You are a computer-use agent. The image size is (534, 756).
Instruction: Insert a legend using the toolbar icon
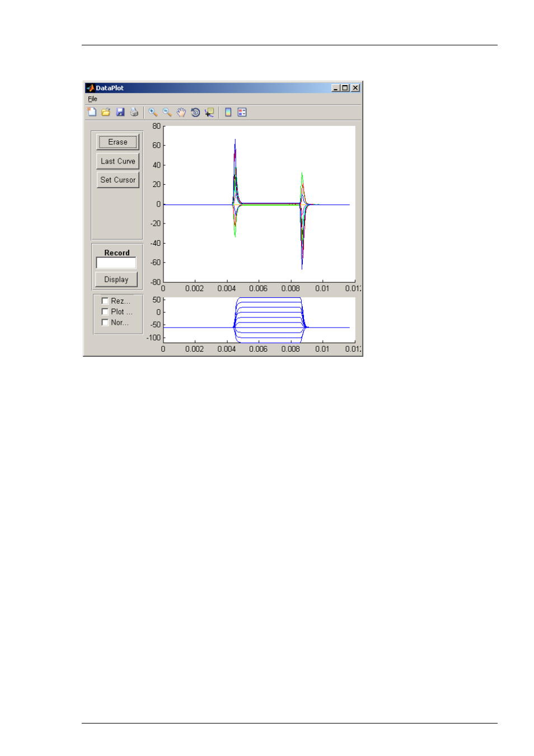[x=242, y=112]
